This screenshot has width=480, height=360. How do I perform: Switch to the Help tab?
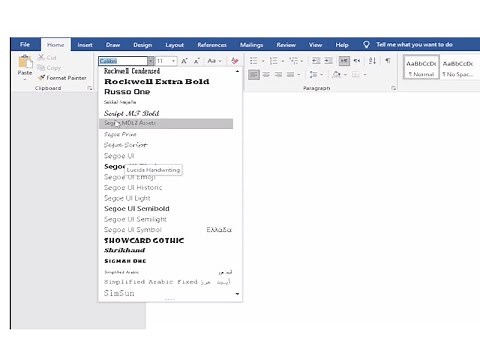[x=342, y=45]
